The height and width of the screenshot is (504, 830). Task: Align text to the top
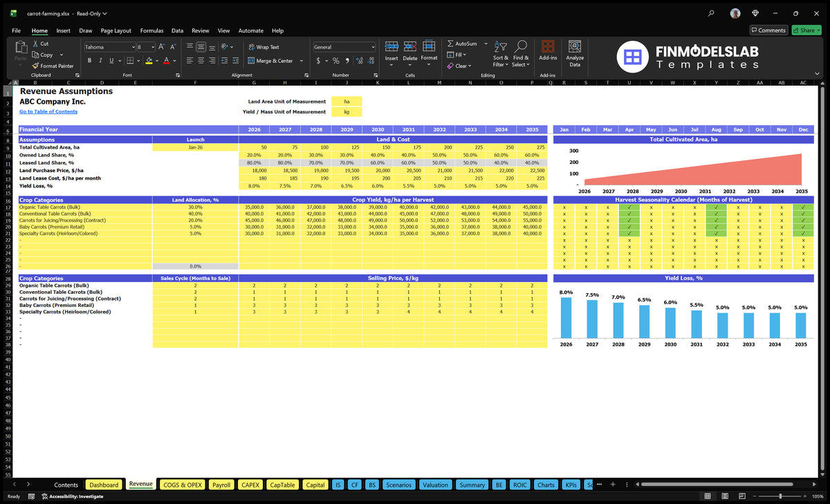[x=190, y=47]
